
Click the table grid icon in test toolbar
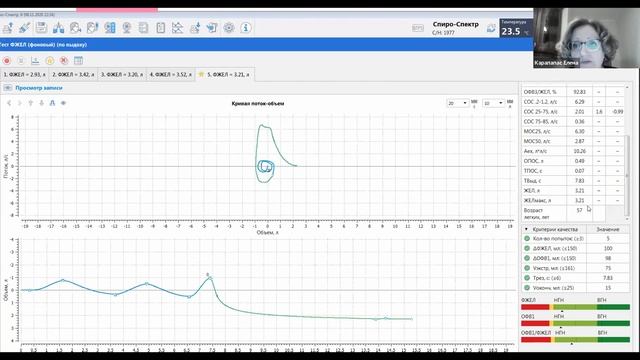click(78, 61)
